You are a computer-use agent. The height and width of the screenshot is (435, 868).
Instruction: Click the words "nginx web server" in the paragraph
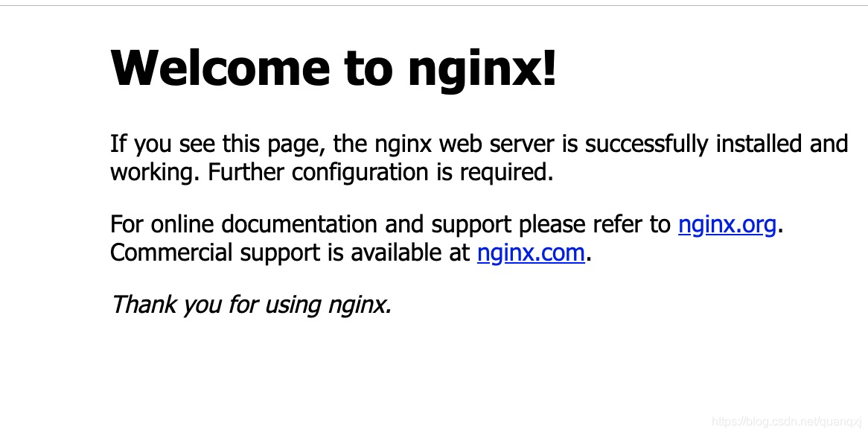[x=464, y=145]
